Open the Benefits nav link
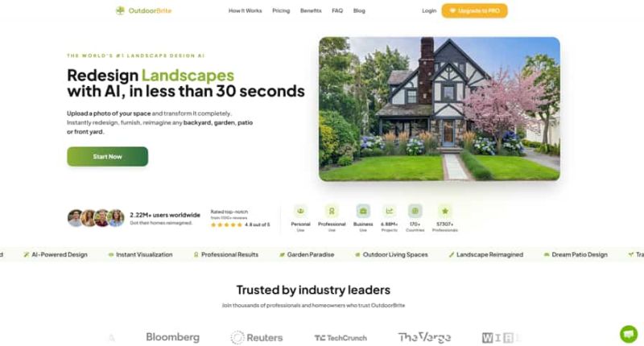Screen dimensions: 644x346 click(x=311, y=10)
